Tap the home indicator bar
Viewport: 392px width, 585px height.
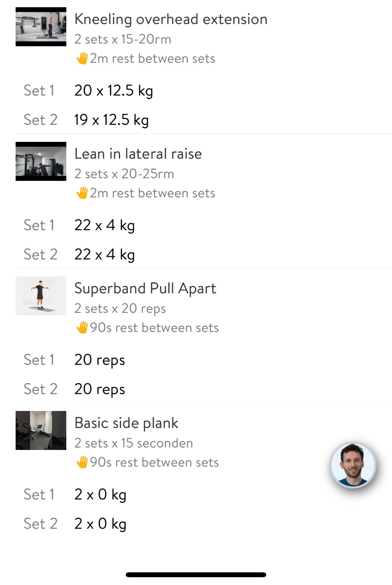[x=196, y=575]
